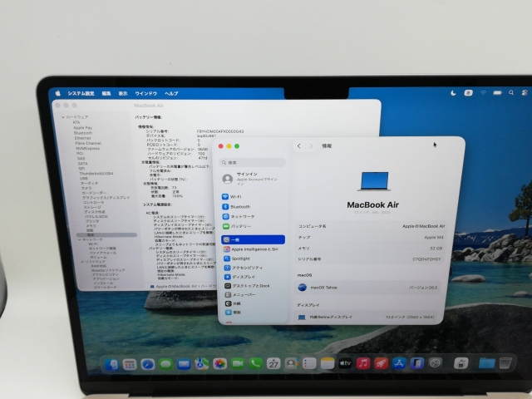Start FaceTime from the Dock
The width and height of the screenshot is (532, 399).
pyautogui.click(x=238, y=364)
